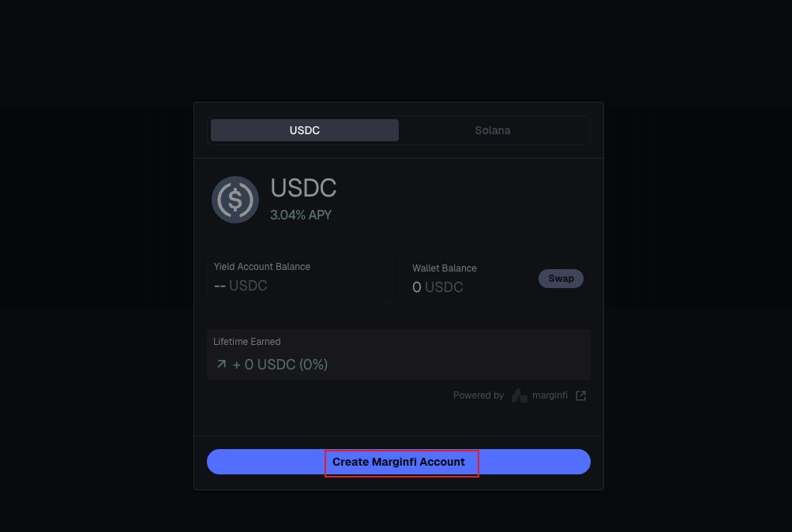The image size is (792, 532).
Task: Switch to the Solana tab
Action: pyautogui.click(x=493, y=130)
